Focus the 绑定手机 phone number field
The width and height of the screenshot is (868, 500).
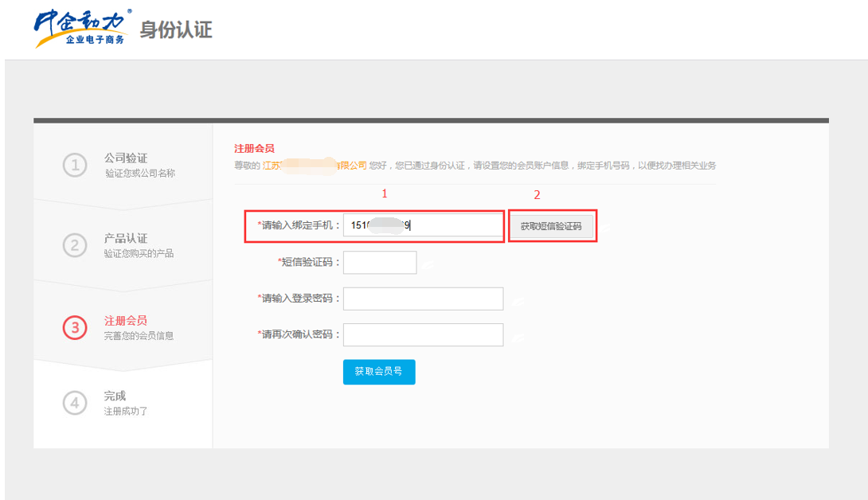423,225
